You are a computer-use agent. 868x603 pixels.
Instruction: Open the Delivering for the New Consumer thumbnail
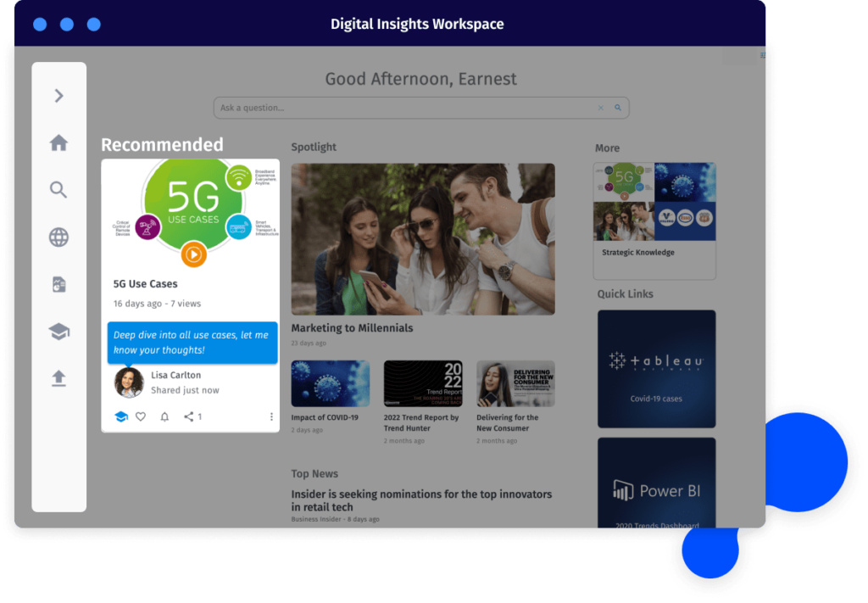(515, 383)
